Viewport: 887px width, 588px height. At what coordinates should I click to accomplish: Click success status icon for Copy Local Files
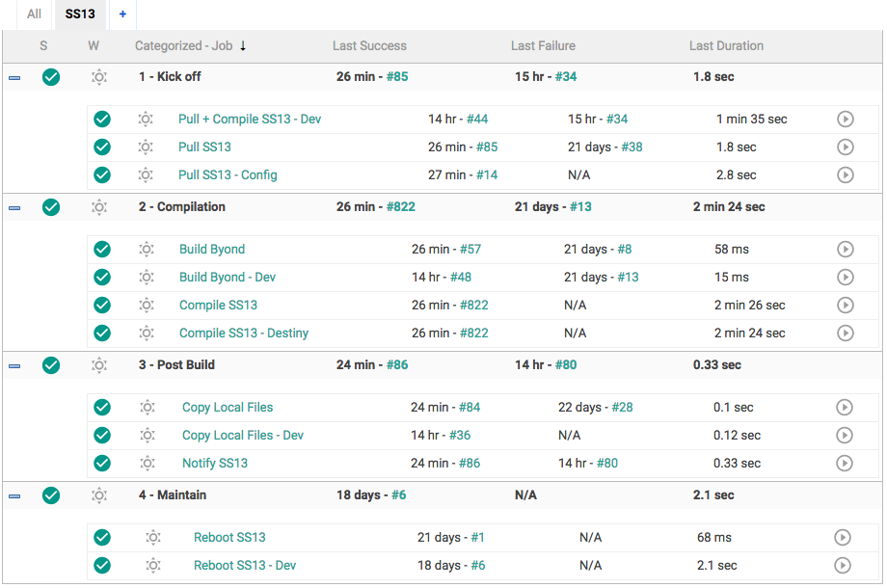pyautogui.click(x=102, y=408)
